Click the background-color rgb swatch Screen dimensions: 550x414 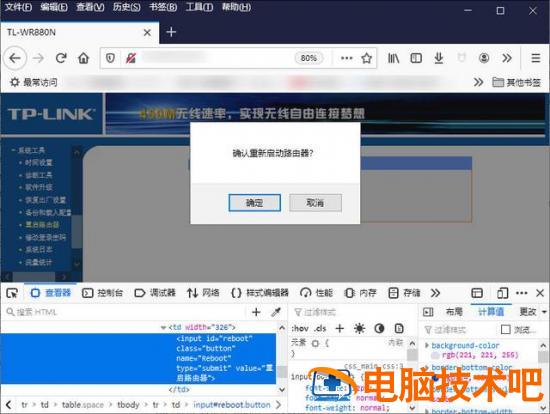point(435,355)
